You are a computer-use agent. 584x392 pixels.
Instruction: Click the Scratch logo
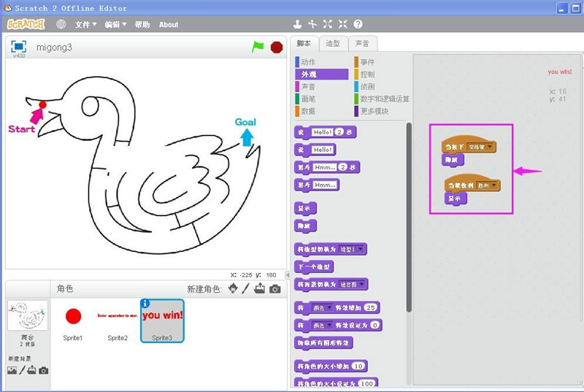(26, 24)
